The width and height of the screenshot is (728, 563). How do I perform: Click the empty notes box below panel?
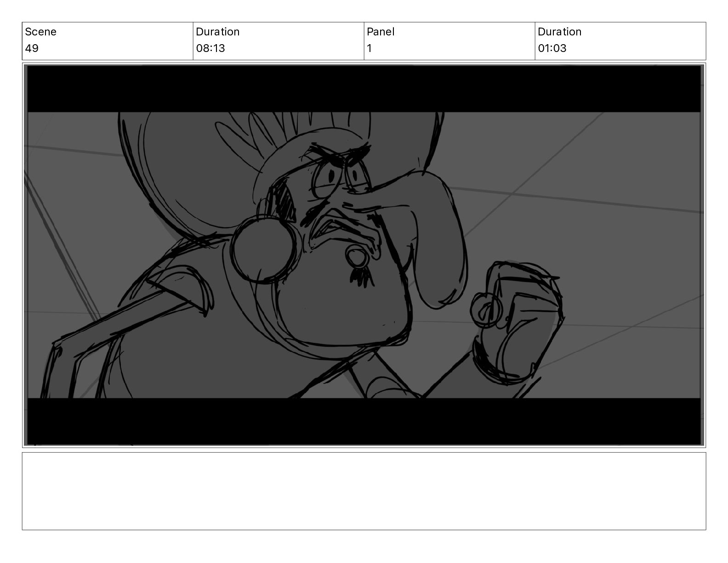tap(364, 491)
